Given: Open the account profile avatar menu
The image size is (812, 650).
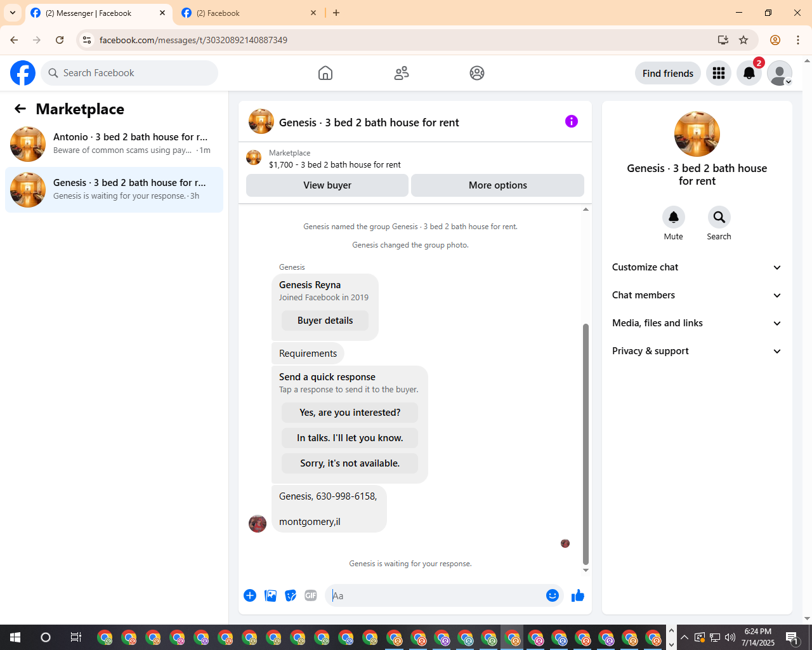Looking at the screenshot, I should [780, 73].
